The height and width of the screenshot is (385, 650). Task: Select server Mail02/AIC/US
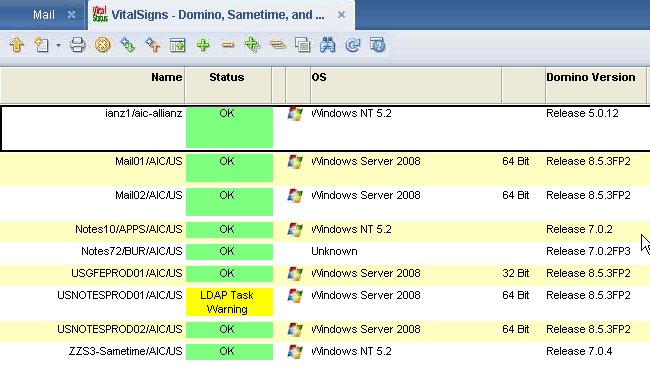point(148,195)
